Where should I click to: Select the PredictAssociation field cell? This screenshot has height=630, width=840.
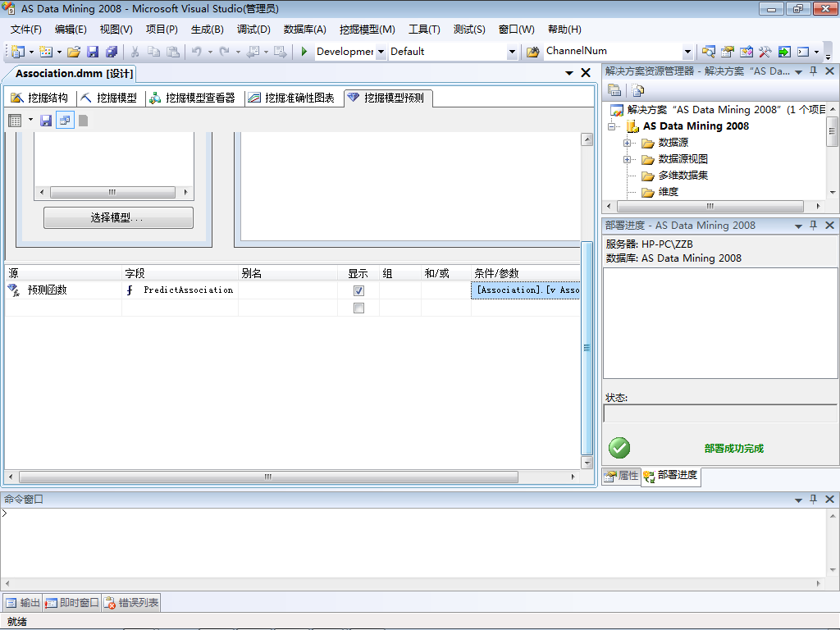pos(180,290)
